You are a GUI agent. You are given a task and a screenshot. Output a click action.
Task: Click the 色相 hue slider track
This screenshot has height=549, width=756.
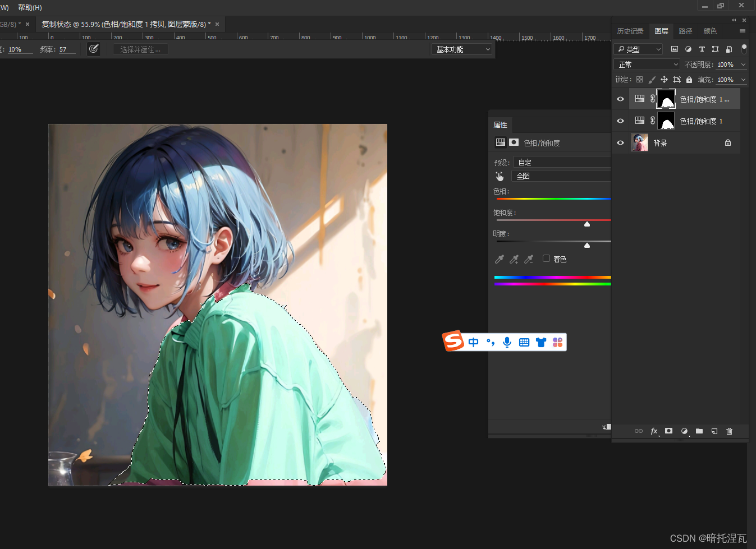tap(553, 199)
